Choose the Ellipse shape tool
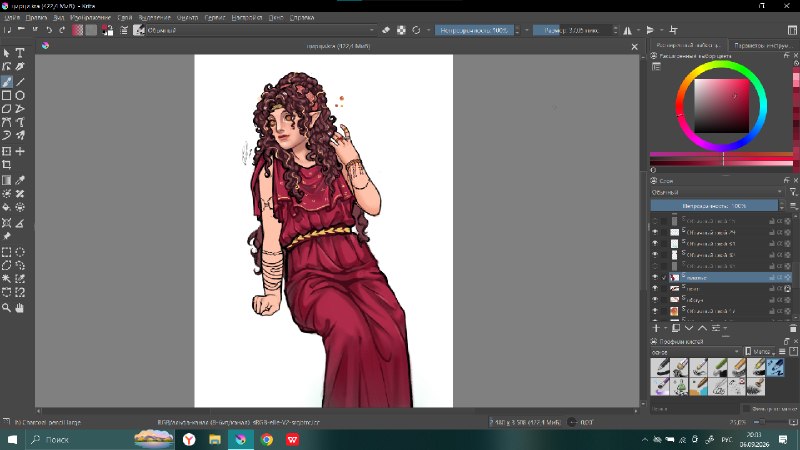 (20, 95)
